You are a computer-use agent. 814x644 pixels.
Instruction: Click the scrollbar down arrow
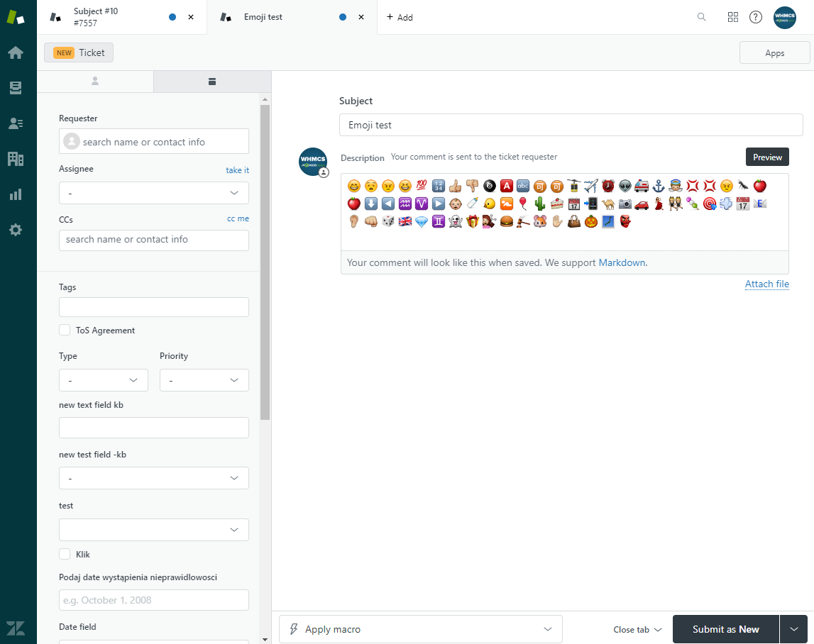pyautogui.click(x=265, y=639)
